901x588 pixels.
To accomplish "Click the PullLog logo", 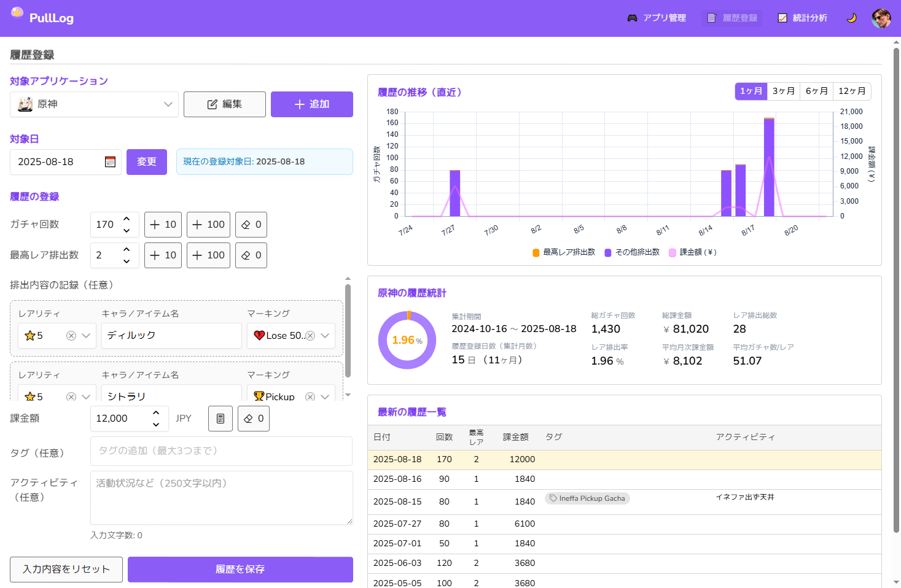I will tap(43, 18).
